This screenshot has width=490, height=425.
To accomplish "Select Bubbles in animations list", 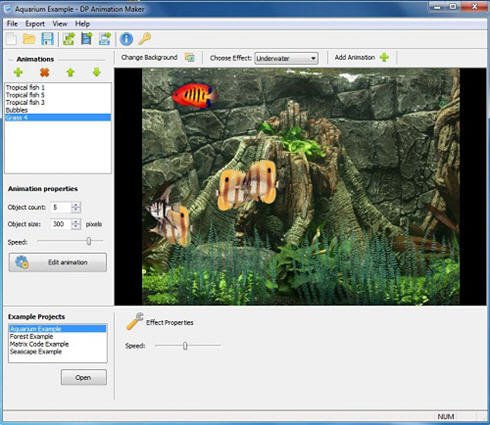I will pos(58,110).
